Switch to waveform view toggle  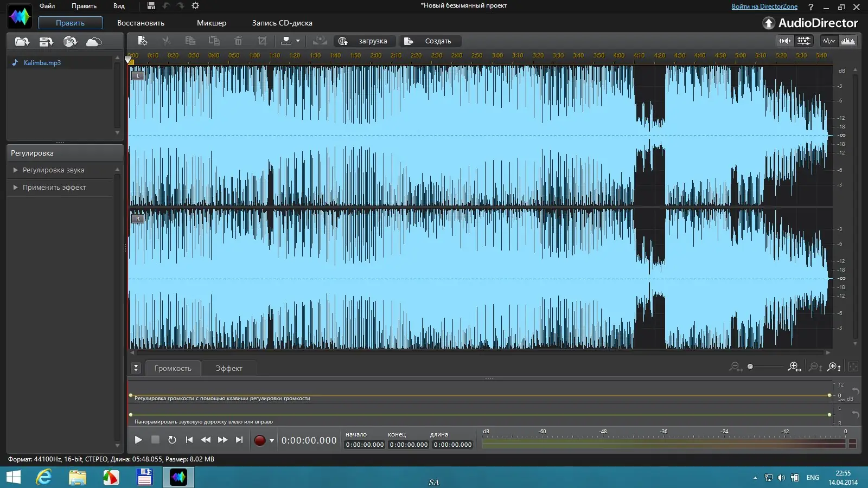click(x=829, y=41)
